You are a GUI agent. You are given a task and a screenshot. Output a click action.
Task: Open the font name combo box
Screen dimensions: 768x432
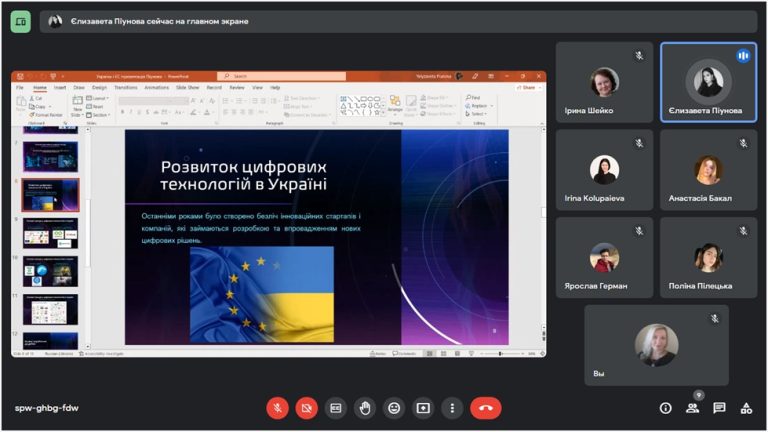[153, 100]
